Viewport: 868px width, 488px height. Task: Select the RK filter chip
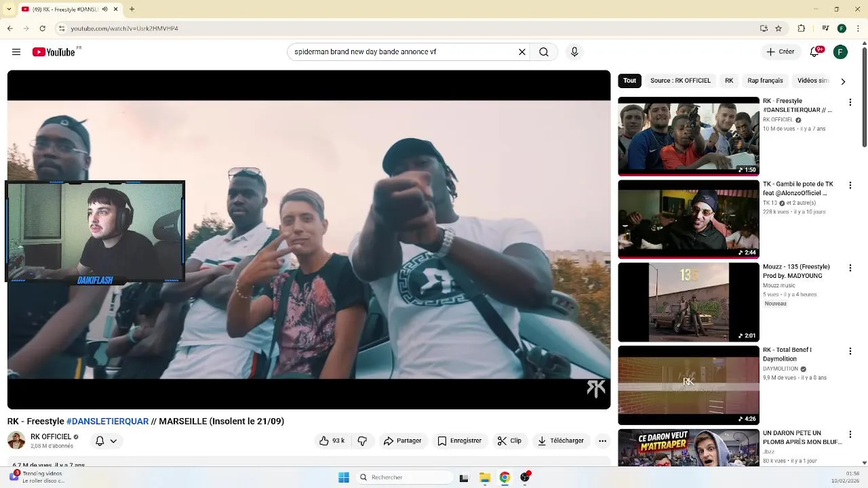pyautogui.click(x=729, y=81)
